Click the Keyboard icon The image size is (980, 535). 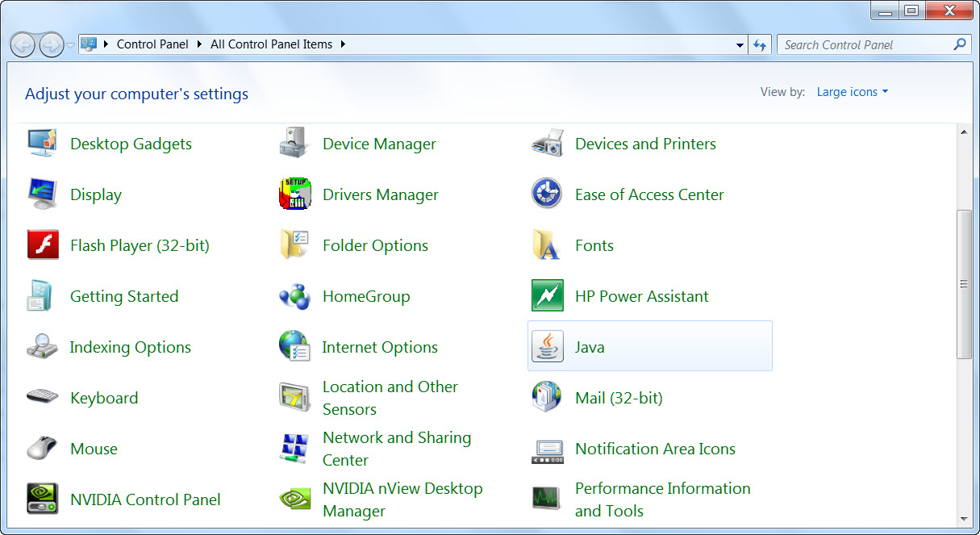(x=43, y=398)
